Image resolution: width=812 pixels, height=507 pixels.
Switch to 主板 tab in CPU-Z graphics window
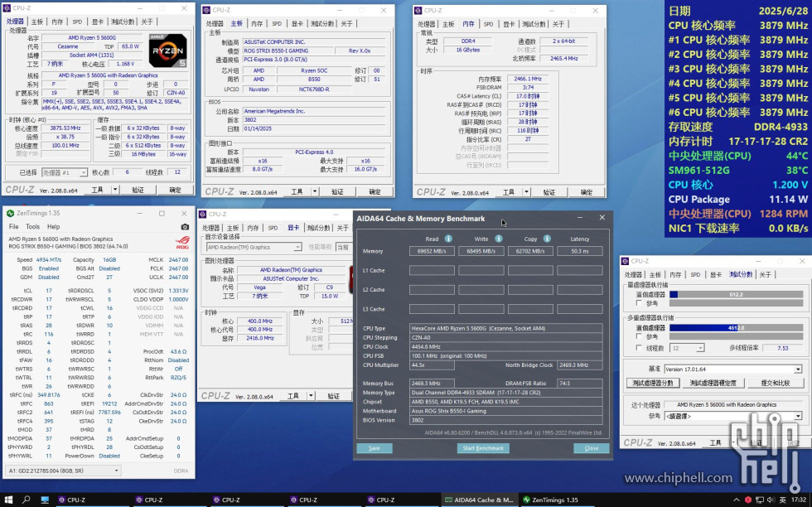click(x=233, y=228)
